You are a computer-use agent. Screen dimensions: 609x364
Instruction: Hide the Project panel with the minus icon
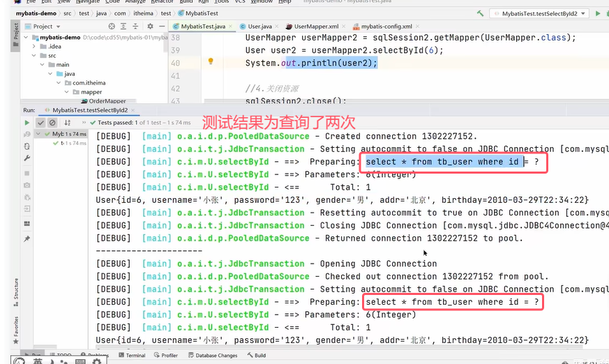tap(162, 26)
